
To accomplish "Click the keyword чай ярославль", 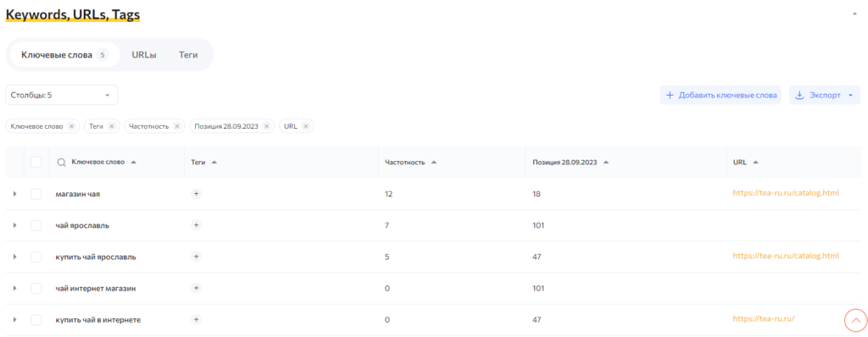I will pyautogui.click(x=82, y=226).
